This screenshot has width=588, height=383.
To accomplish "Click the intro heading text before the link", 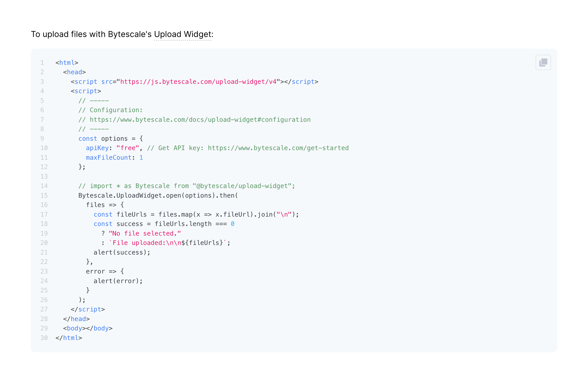I will coord(91,34).
